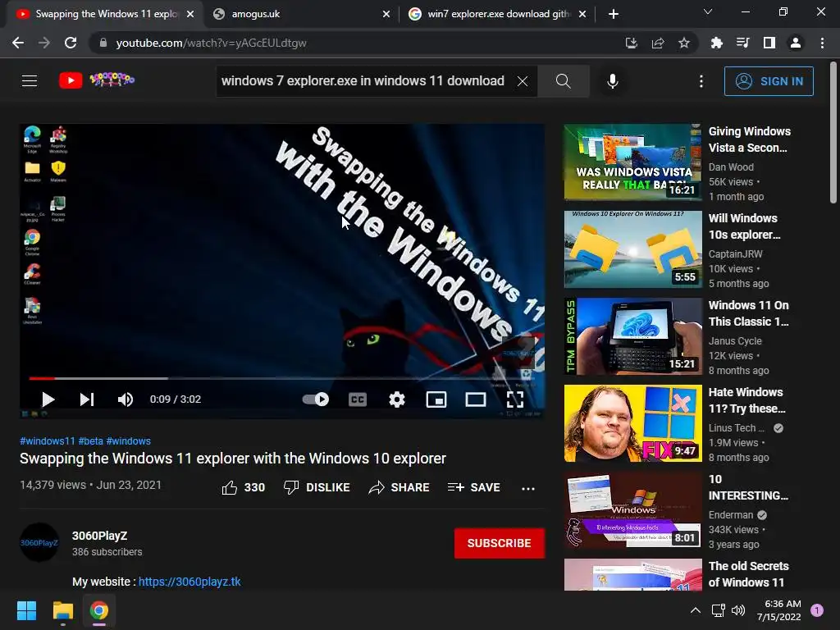
Task: Enter full screen mode
Action: [515, 399]
